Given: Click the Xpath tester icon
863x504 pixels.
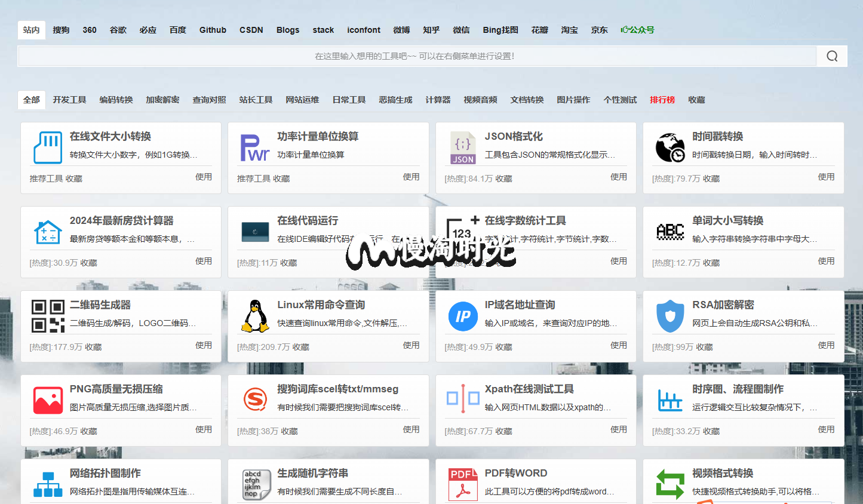Looking at the screenshot, I should (463, 399).
